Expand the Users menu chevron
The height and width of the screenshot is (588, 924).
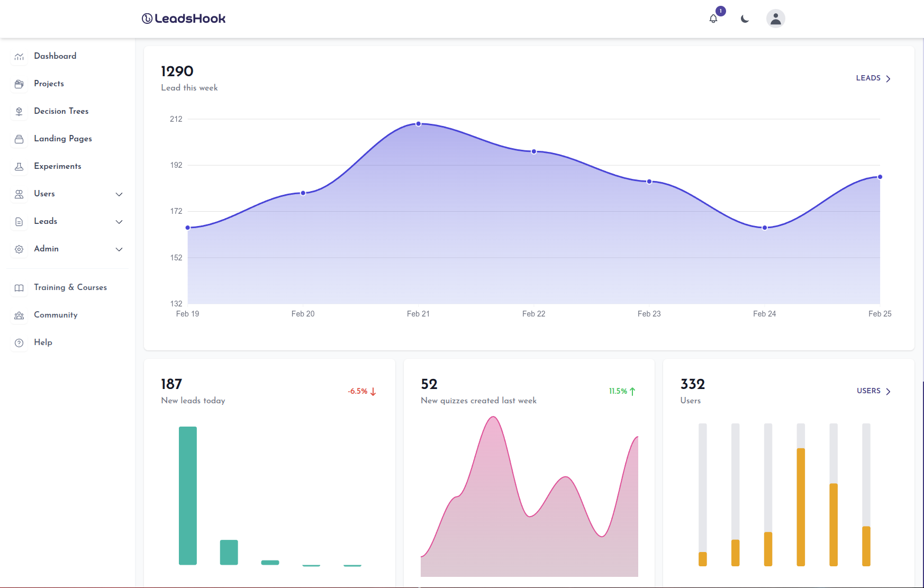[x=119, y=194]
